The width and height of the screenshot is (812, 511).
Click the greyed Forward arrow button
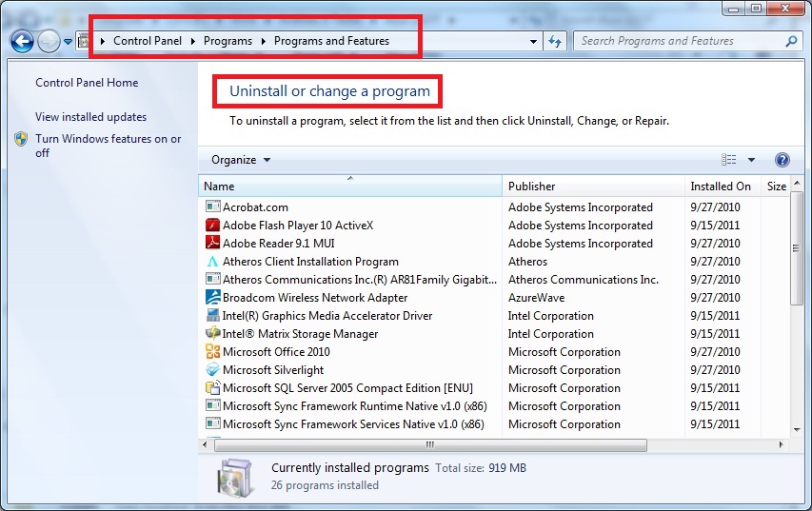pos(50,42)
